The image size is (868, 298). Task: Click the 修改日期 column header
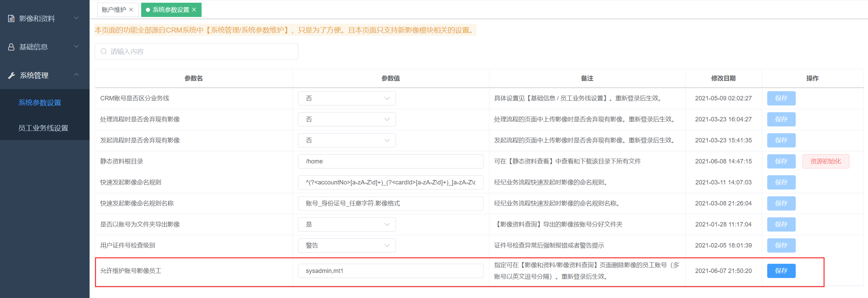tap(723, 78)
